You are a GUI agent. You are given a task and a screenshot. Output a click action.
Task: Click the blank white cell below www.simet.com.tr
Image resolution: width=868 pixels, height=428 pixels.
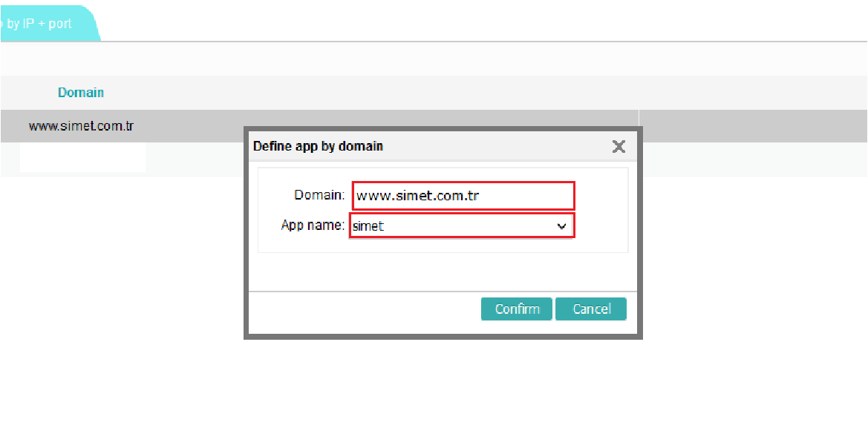coord(82,158)
